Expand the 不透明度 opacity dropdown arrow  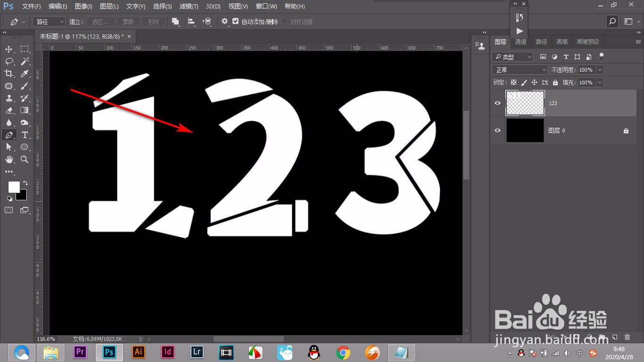[x=600, y=70]
